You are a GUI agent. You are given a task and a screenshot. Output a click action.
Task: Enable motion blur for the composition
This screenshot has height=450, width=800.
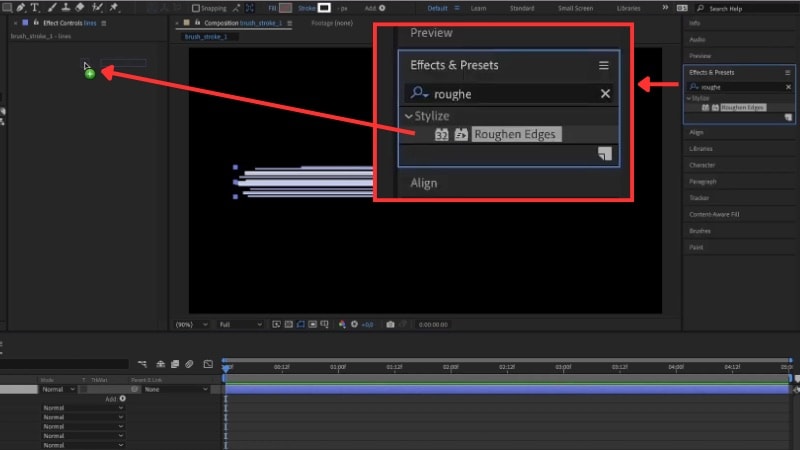[189, 364]
